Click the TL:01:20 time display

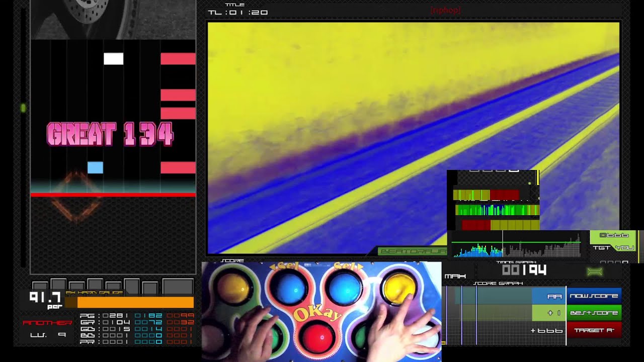click(238, 13)
